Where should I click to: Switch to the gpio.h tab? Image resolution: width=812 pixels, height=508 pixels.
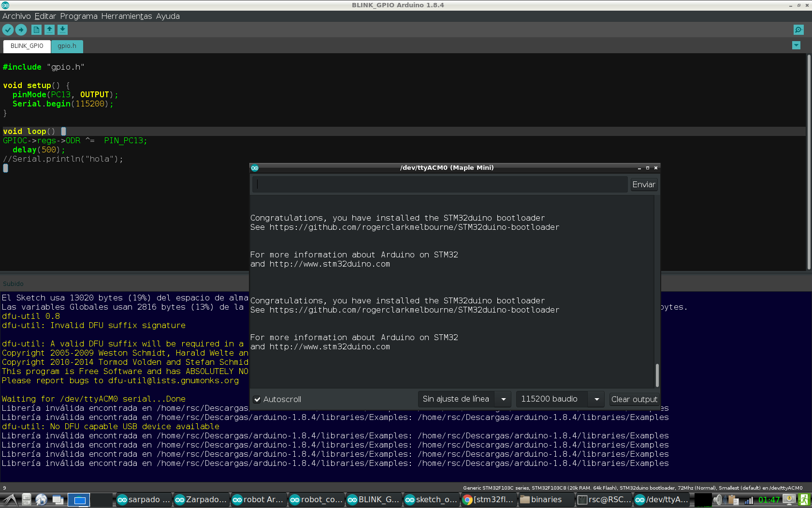coord(67,46)
